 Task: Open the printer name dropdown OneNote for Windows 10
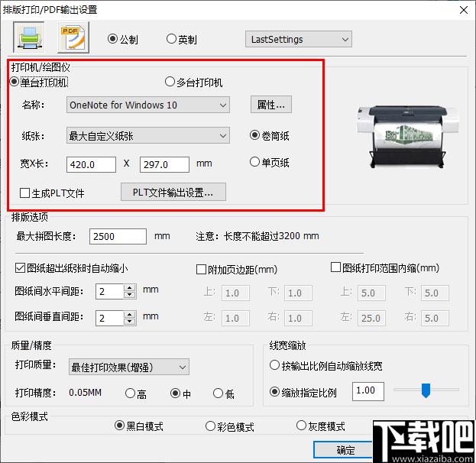click(x=147, y=105)
